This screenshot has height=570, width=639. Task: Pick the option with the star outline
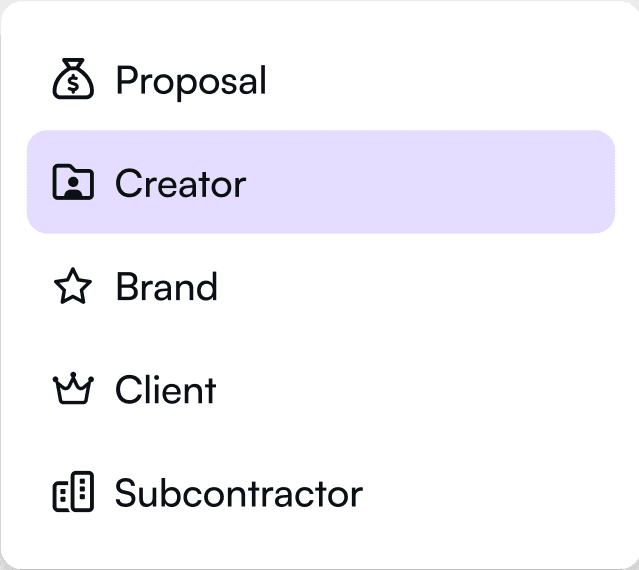(x=321, y=286)
